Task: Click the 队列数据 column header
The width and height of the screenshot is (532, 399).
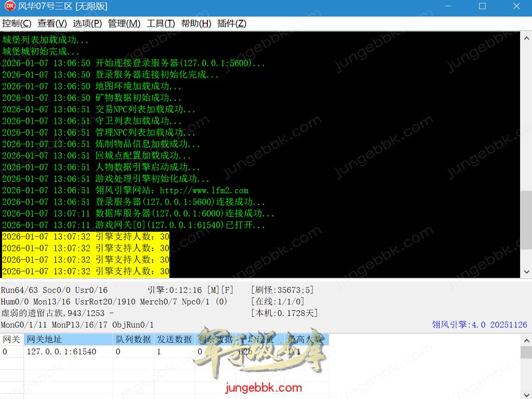Action: pyautogui.click(x=133, y=339)
